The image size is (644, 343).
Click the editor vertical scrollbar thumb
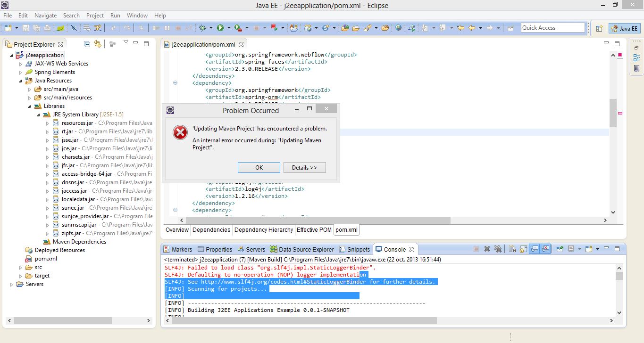click(x=613, y=113)
